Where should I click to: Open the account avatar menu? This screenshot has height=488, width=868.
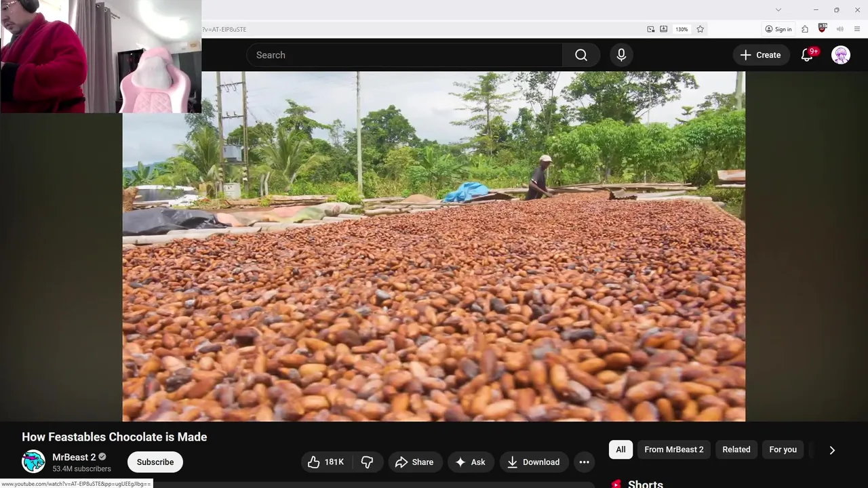pos(841,55)
